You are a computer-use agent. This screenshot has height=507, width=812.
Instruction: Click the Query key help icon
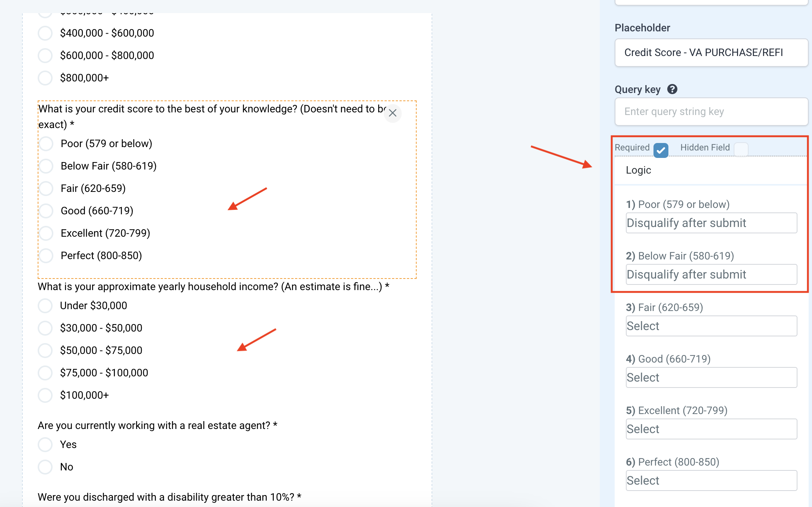click(x=672, y=89)
